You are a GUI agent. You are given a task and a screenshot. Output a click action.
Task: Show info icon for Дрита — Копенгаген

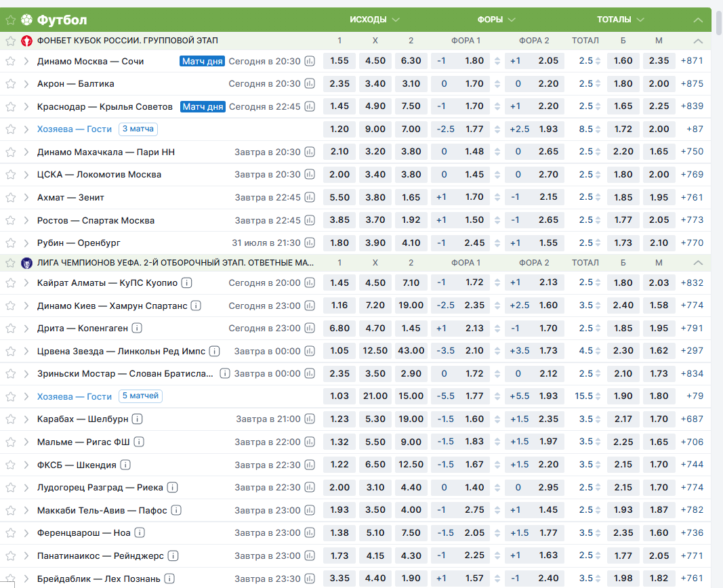[137, 328]
